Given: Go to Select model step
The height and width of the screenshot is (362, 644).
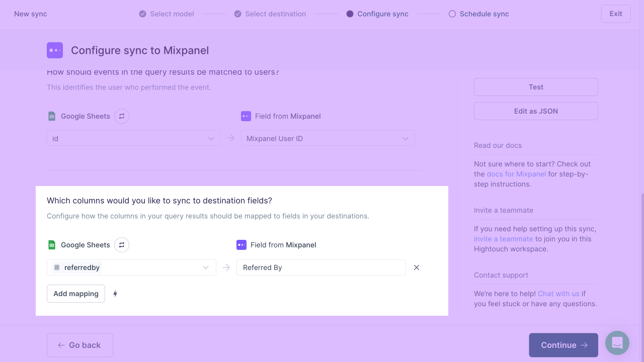Looking at the screenshot, I should click(167, 14).
